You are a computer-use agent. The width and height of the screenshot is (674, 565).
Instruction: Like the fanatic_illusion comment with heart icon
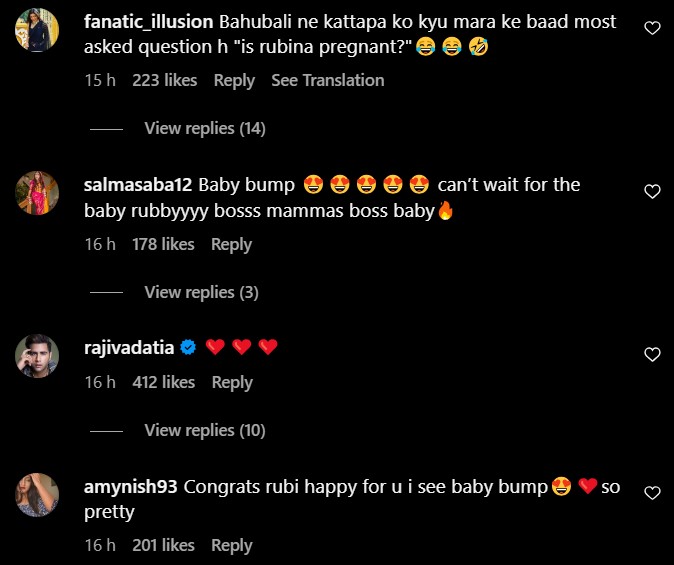(x=652, y=28)
